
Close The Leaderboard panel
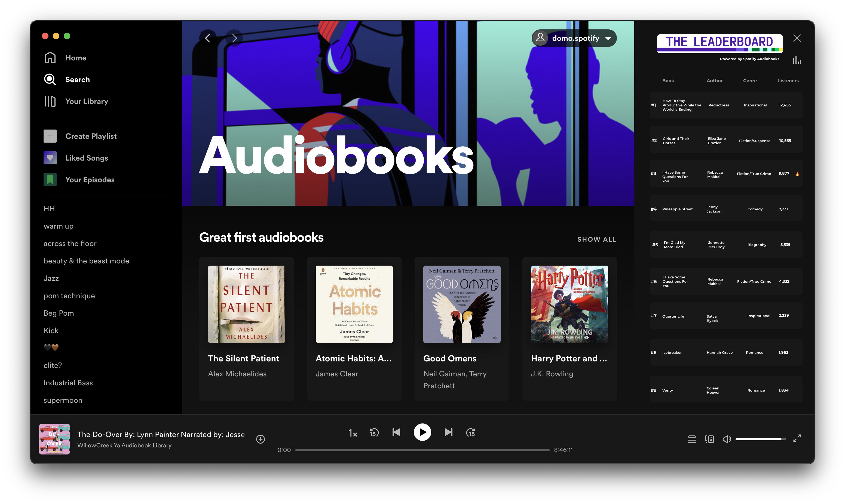click(797, 38)
